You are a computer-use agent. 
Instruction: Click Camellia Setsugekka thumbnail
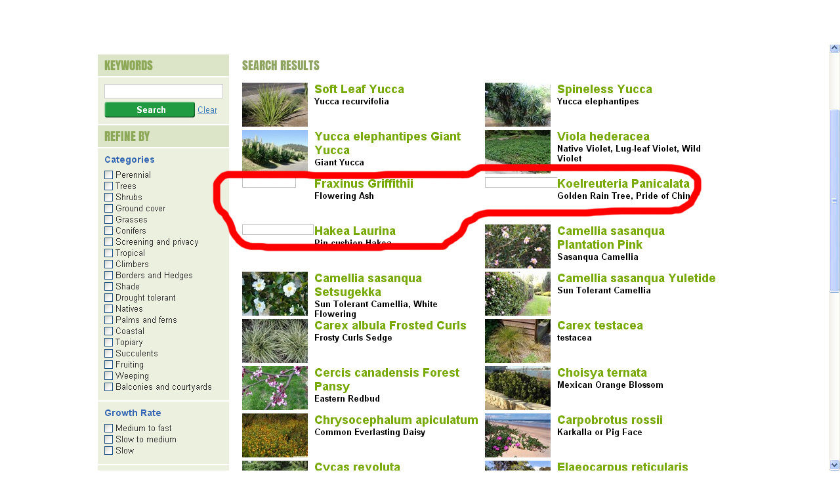pos(275,293)
